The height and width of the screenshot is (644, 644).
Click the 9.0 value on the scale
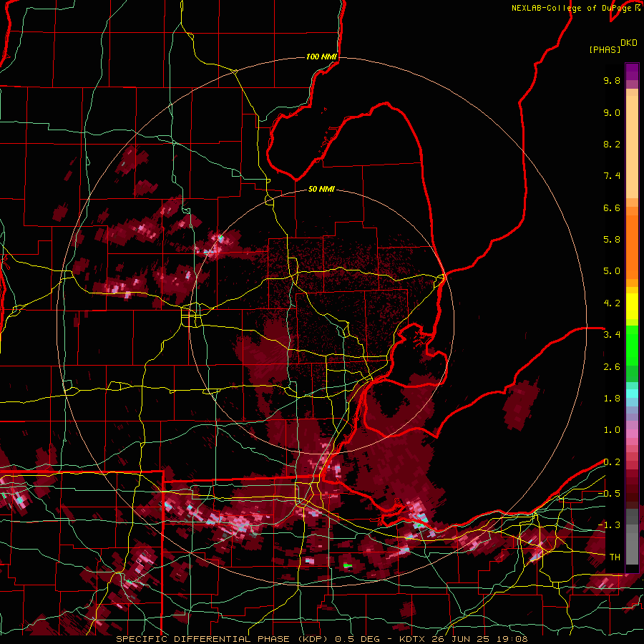[x=612, y=112]
